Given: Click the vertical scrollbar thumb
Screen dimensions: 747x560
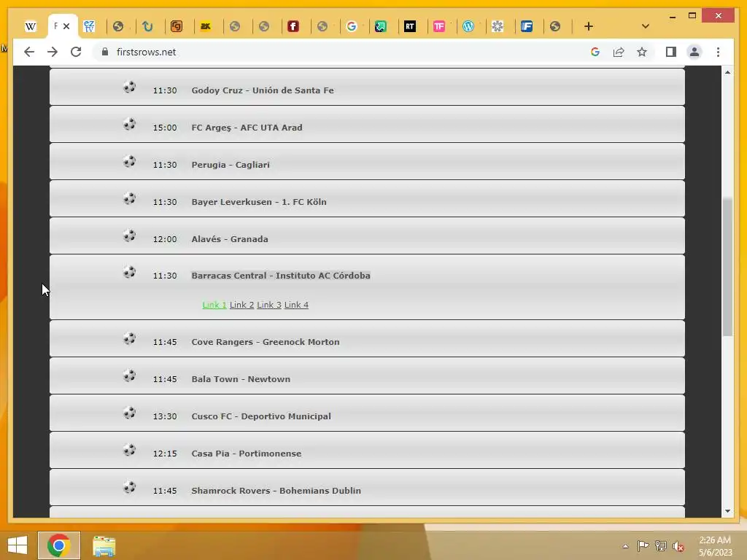Looking at the screenshot, I should click(727, 267).
